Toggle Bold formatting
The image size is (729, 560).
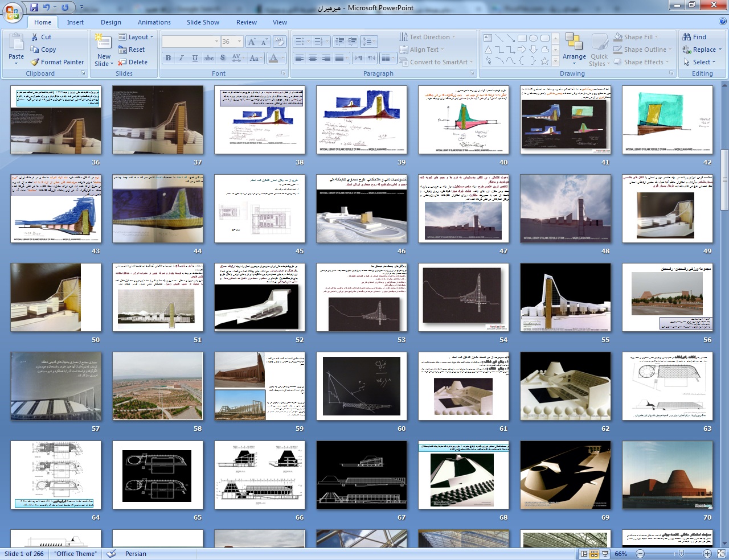coord(168,58)
